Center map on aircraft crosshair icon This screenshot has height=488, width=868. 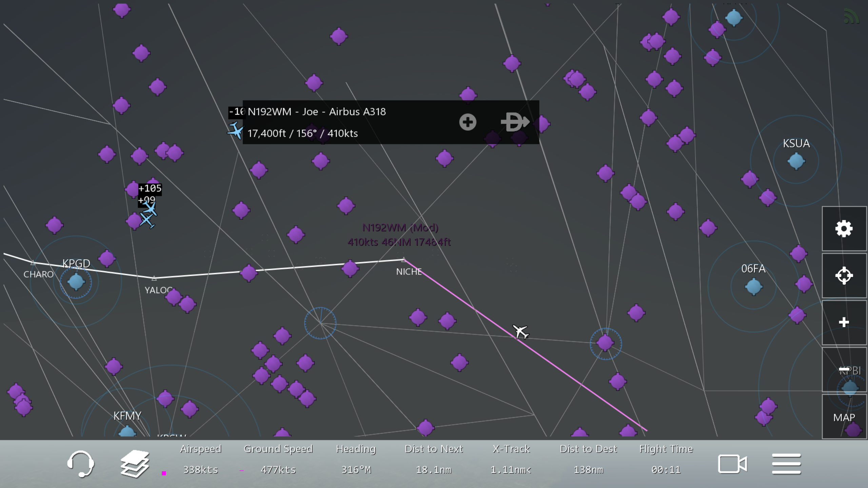(x=844, y=276)
